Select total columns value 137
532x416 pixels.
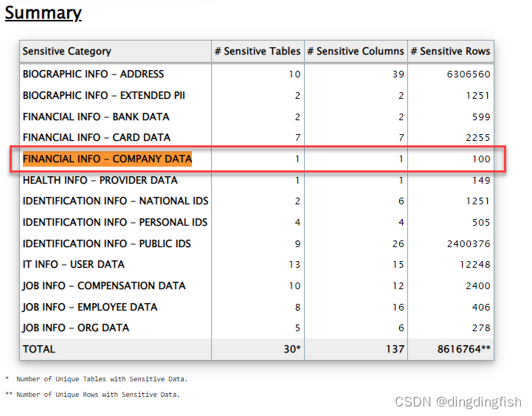tap(395, 349)
